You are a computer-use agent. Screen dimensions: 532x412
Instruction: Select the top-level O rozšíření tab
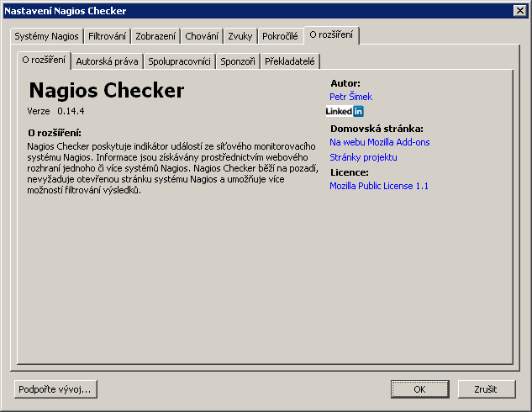coord(331,35)
